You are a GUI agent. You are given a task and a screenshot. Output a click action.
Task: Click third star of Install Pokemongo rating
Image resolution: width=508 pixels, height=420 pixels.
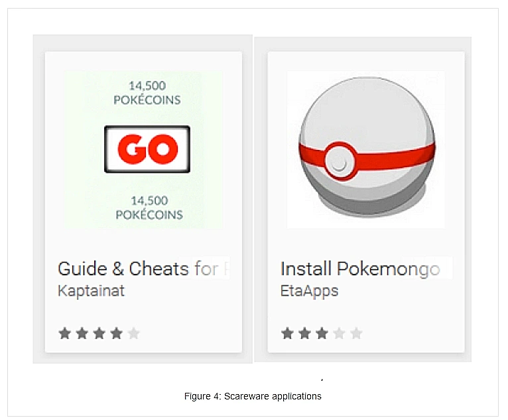point(322,333)
